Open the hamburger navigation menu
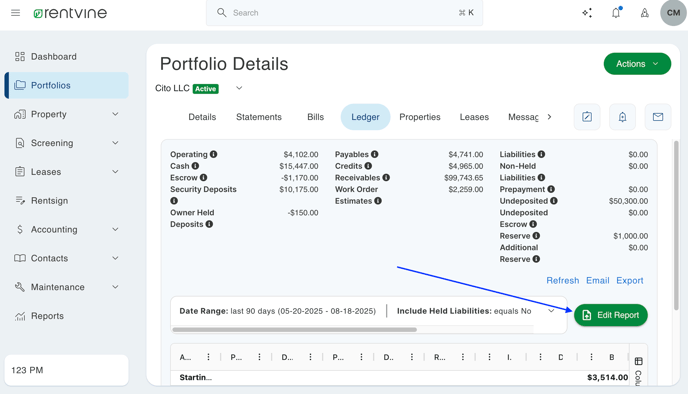This screenshot has width=688, height=394. coord(15,13)
